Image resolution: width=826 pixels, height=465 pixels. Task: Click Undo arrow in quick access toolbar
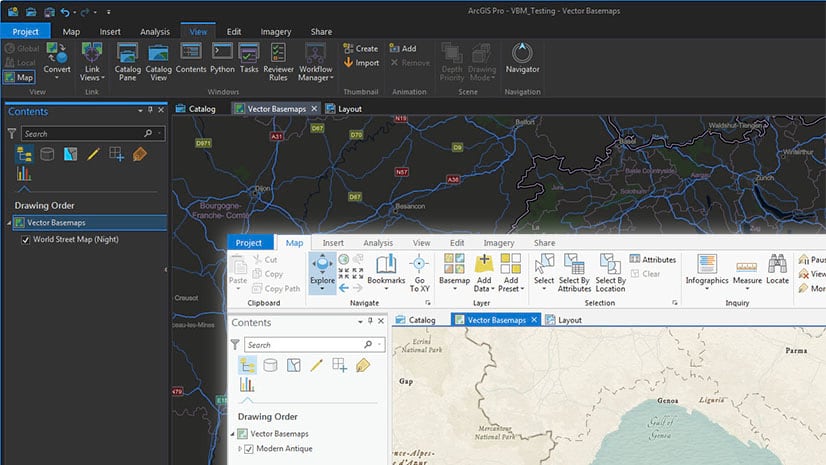click(x=65, y=12)
